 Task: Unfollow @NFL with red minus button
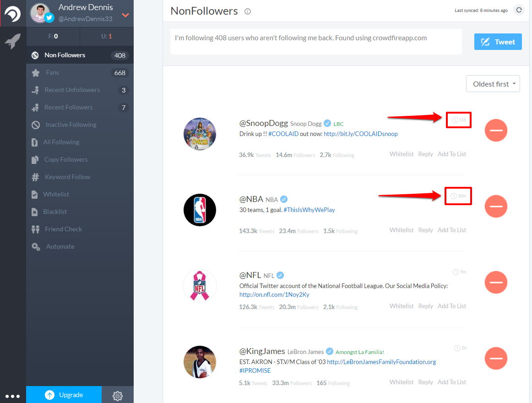(x=496, y=282)
